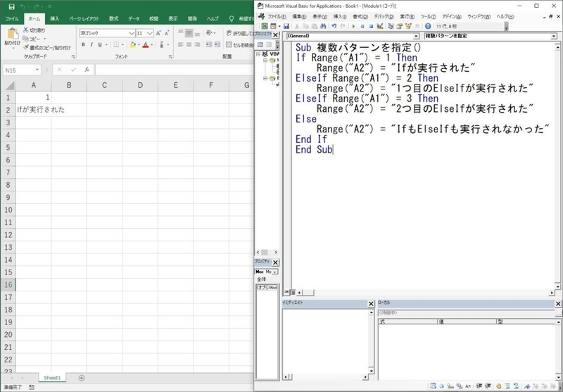Select cell A1 containing 1
The width and height of the screenshot is (563, 392).
tap(33, 97)
